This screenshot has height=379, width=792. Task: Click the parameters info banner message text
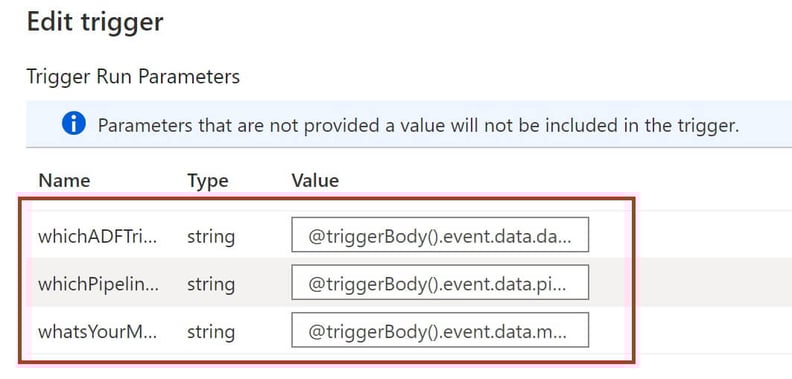pyautogui.click(x=418, y=125)
